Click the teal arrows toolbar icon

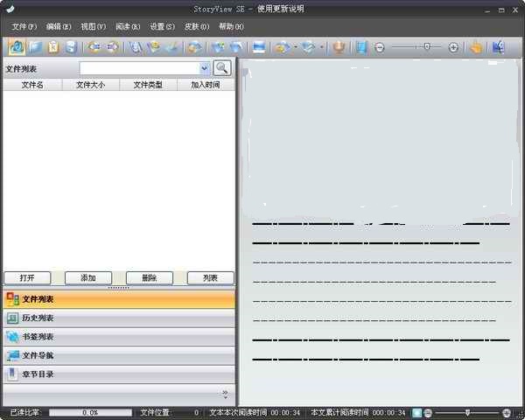tap(309, 47)
